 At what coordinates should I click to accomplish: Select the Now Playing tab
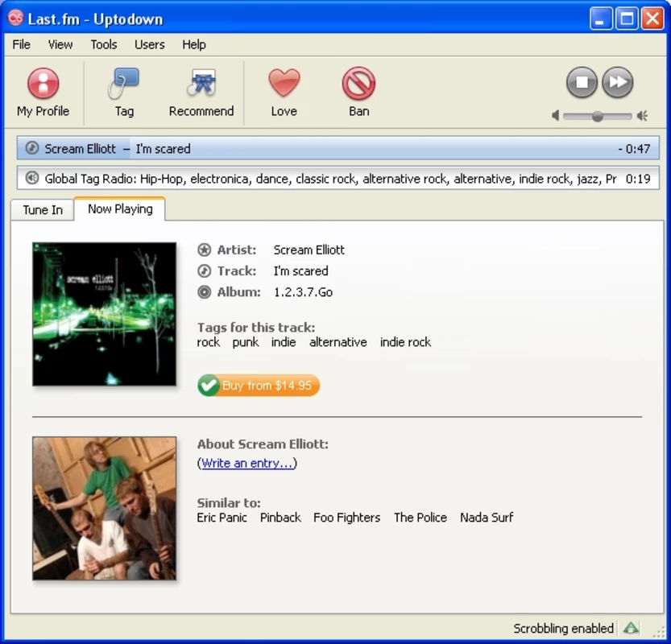tap(120, 209)
